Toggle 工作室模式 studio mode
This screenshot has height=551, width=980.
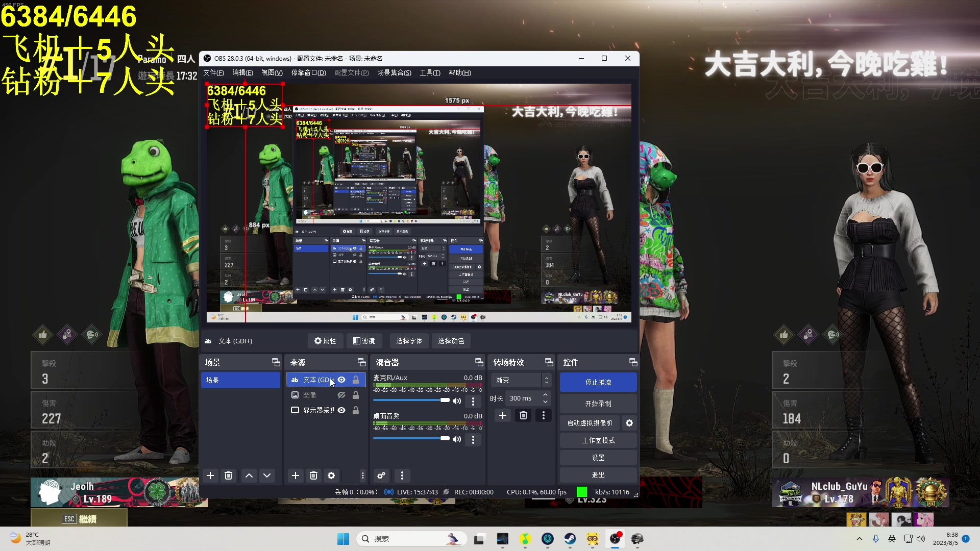pos(598,440)
